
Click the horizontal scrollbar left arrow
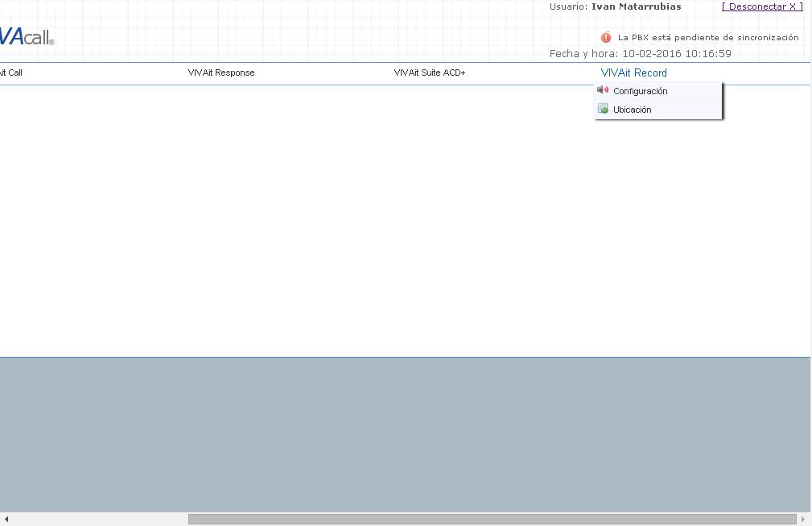(x=6, y=520)
